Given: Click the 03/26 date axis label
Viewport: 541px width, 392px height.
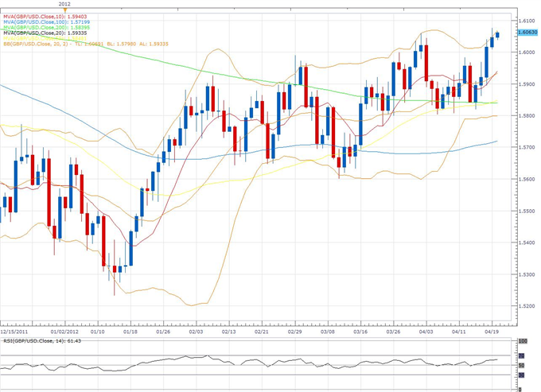Looking at the screenshot, I should (x=393, y=332).
